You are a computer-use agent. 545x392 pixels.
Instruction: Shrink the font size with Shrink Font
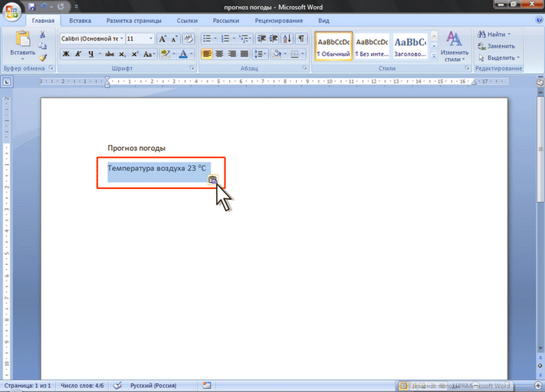point(175,38)
